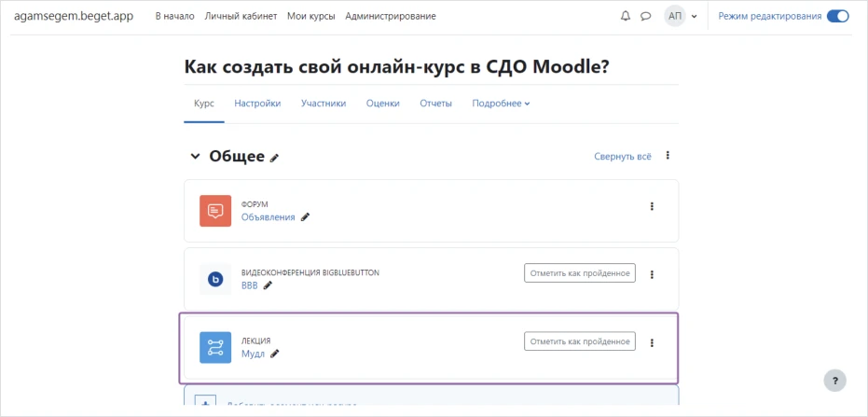Open Администрирование in navigation
The image size is (868, 417).
click(x=391, y=16)
